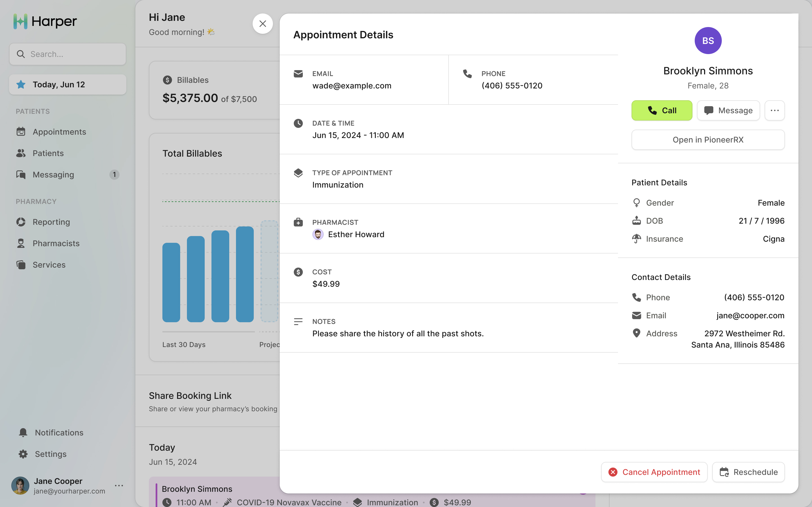Open Messaging chat icon

[21, 175]
